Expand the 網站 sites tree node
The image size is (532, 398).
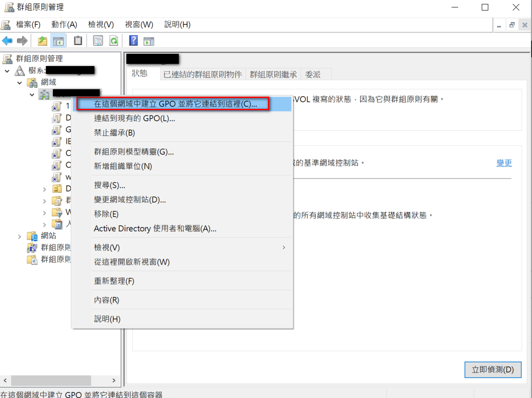click(20, 236)
